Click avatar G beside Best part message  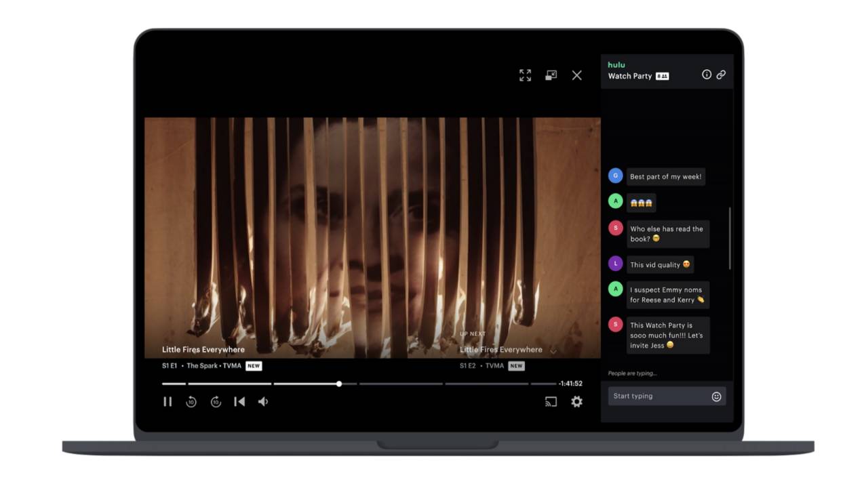click(x=615, y=176)
